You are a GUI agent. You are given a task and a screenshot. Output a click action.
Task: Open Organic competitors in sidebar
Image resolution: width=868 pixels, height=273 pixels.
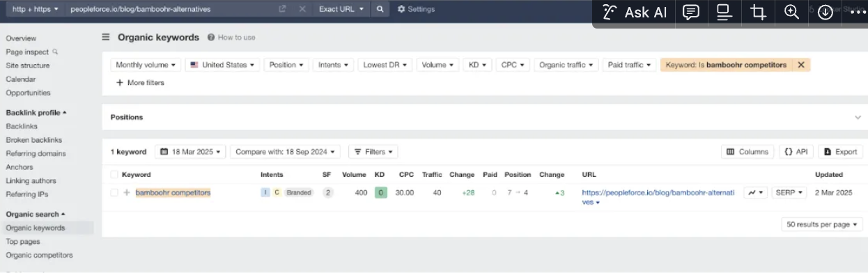[x=39, y=255]
